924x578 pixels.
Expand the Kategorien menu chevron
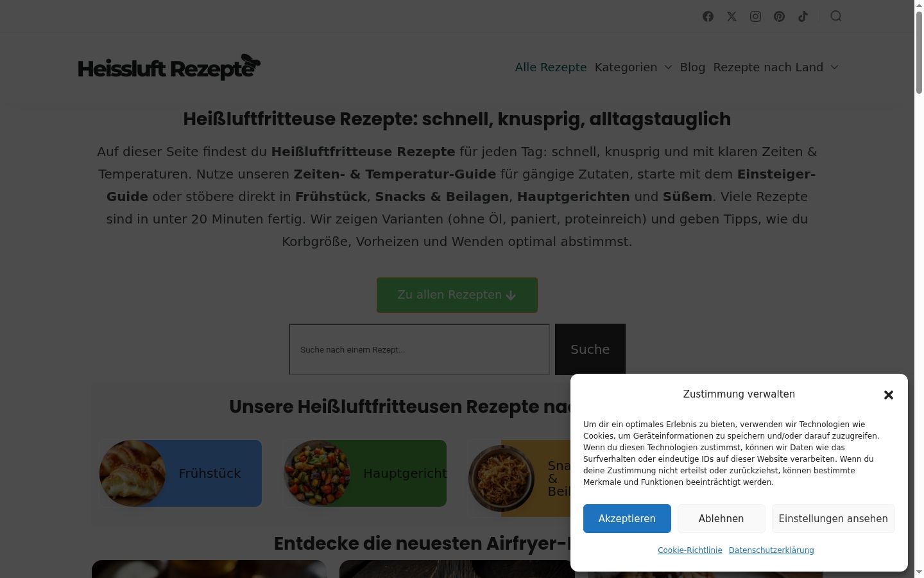[x=668, y=67]
